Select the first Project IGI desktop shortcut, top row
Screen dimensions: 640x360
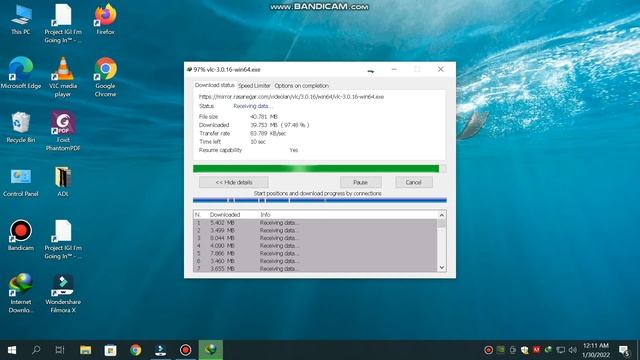tap(63, 23)
